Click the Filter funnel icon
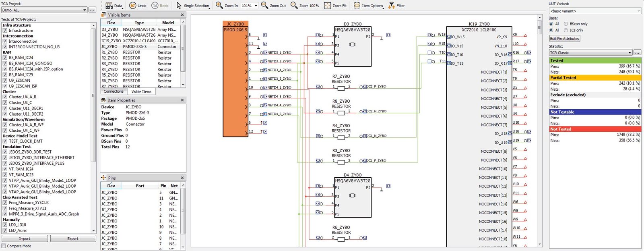The height and width of the screenshot is (251, 644). point(391,6)
